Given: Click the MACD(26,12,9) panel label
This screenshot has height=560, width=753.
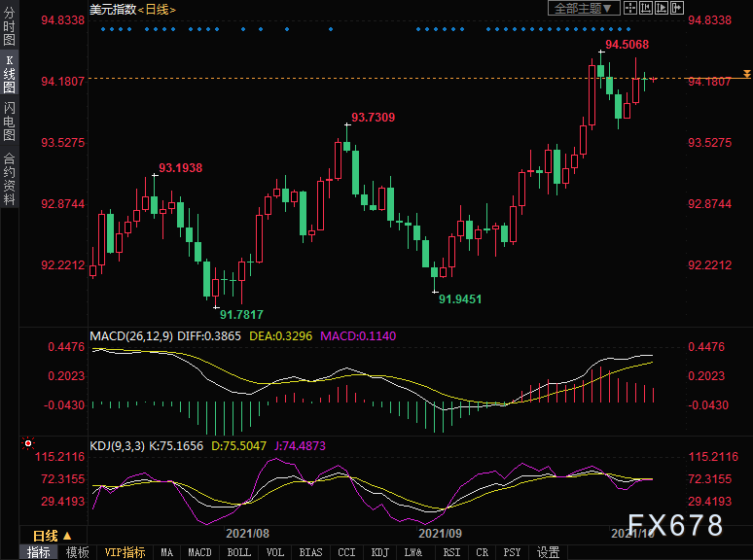Looking at the screenshot, I should [131, 336].
